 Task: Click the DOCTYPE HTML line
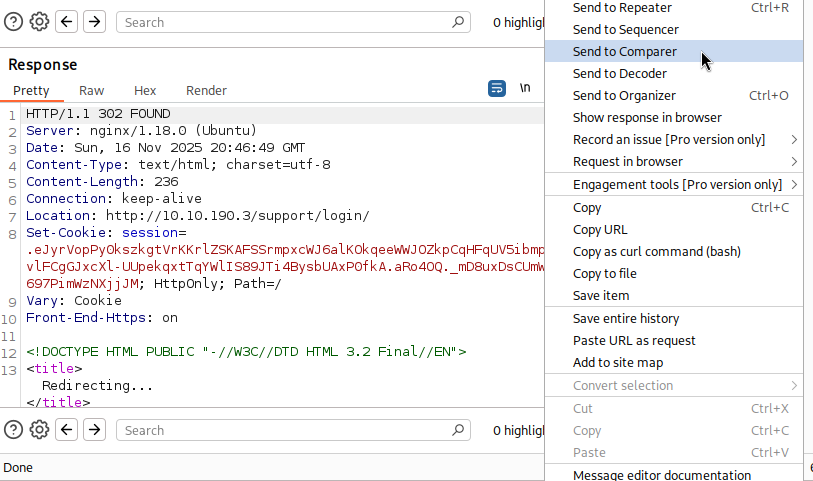pos(246,352)
